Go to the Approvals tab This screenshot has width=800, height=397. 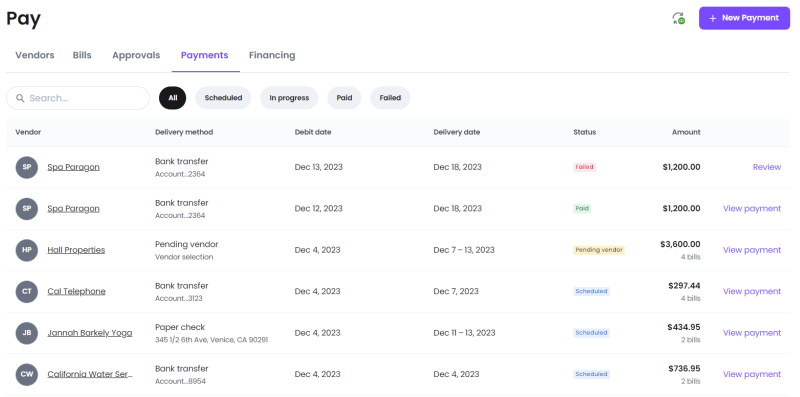coord(136,55)
